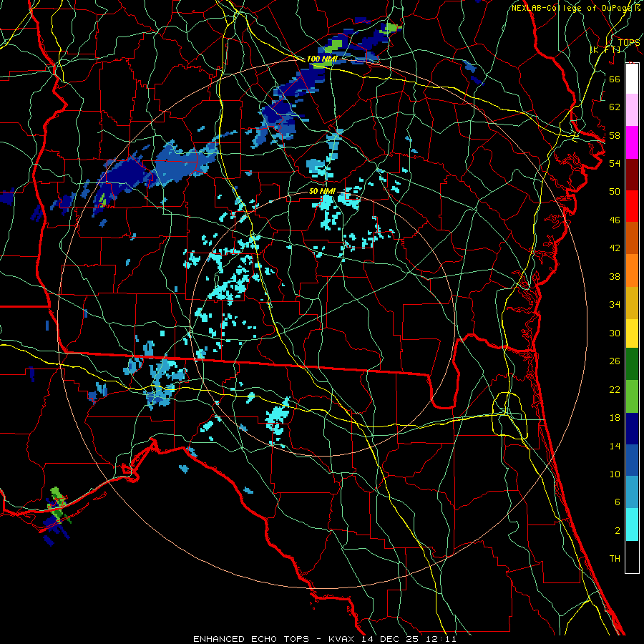Click the legend value 38
This screenshot has width=644, height=644.
[615, 276]
